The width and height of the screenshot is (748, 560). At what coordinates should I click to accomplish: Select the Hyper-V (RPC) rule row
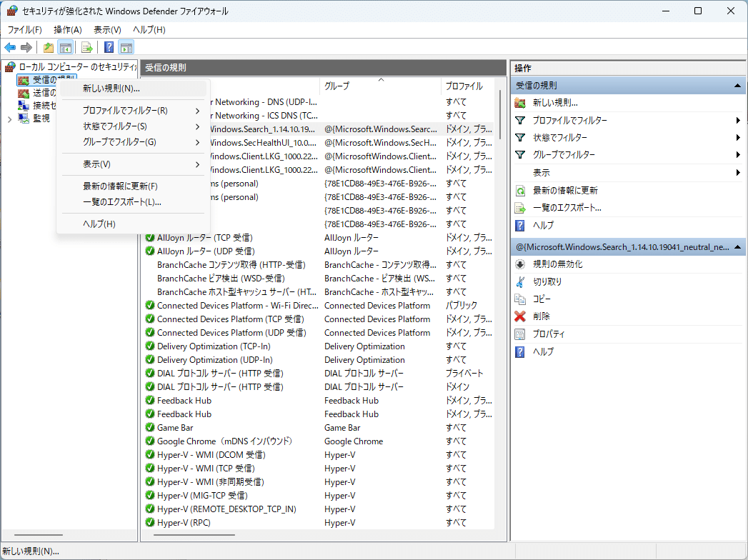pos(319,523)
